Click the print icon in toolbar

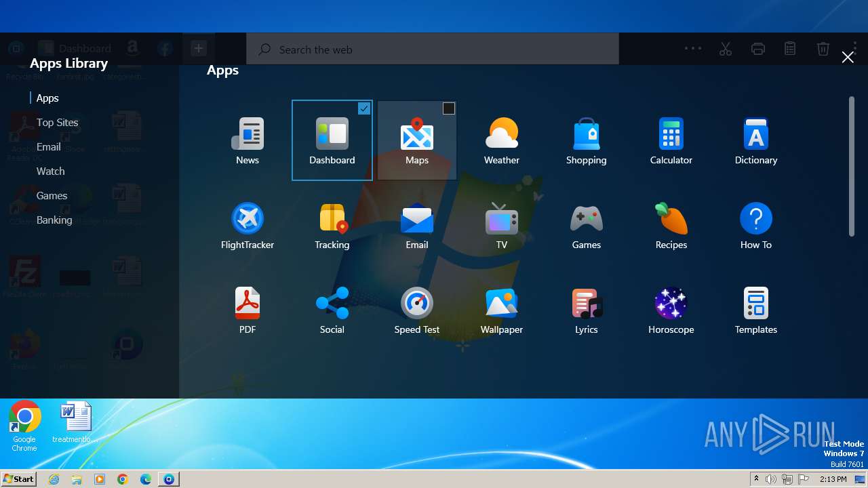point(758,49)
